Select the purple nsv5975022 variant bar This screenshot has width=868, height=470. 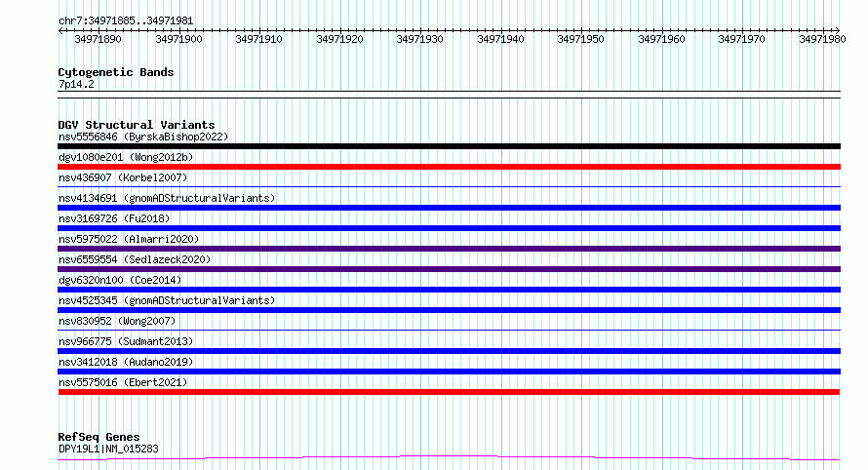click(449, 249)
